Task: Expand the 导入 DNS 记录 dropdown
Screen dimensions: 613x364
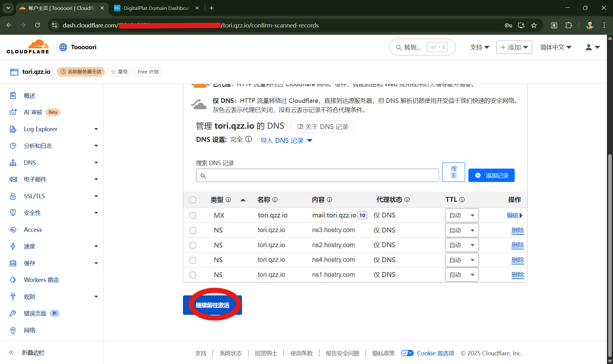Action: [x=286, y=140]
